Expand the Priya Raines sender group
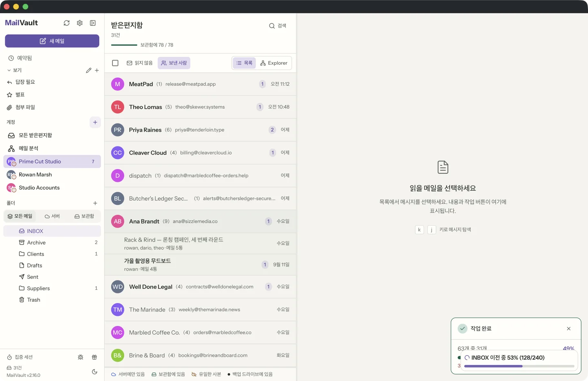 click(200, 130)
